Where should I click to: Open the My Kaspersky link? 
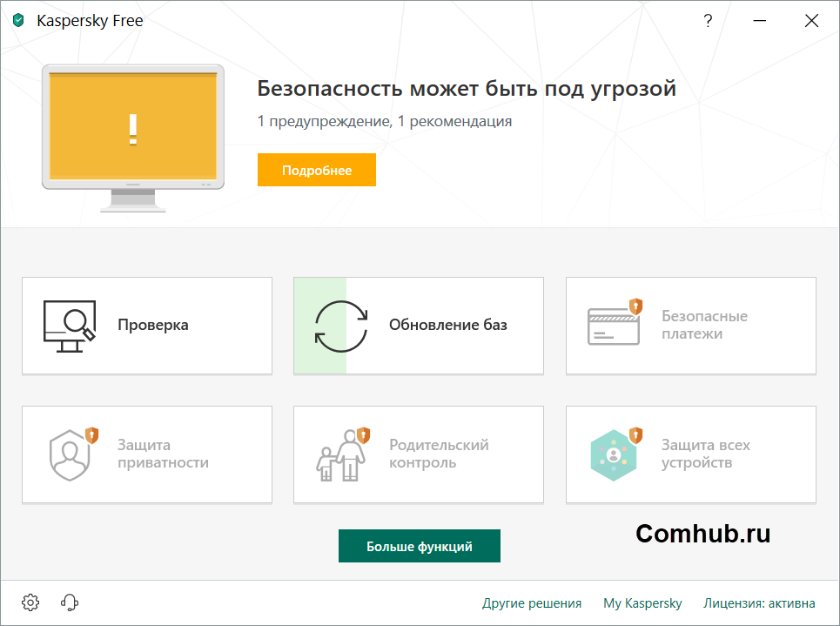[x=642, y=603]
